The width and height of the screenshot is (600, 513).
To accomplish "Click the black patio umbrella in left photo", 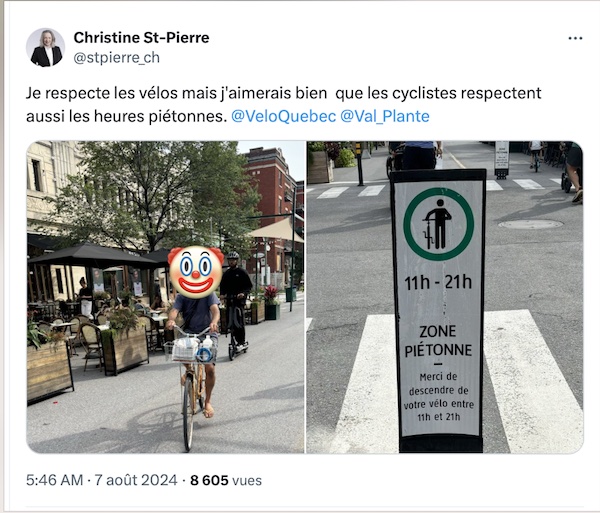I will [x=92, y=256].
